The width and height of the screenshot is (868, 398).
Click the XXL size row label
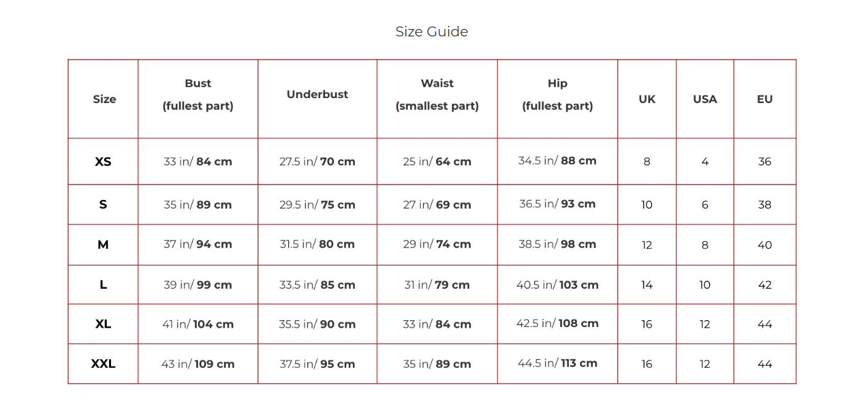tap(103, 364)
